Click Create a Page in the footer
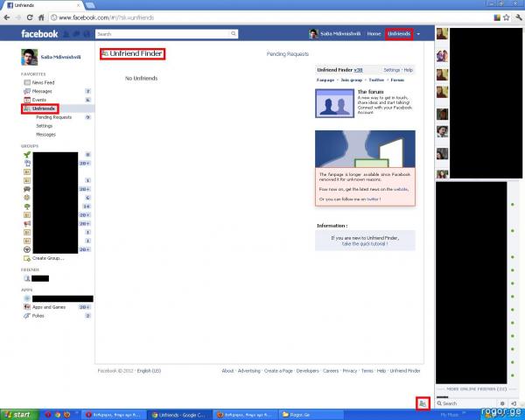This screenshot has height=420, width=525. point(278,371)
